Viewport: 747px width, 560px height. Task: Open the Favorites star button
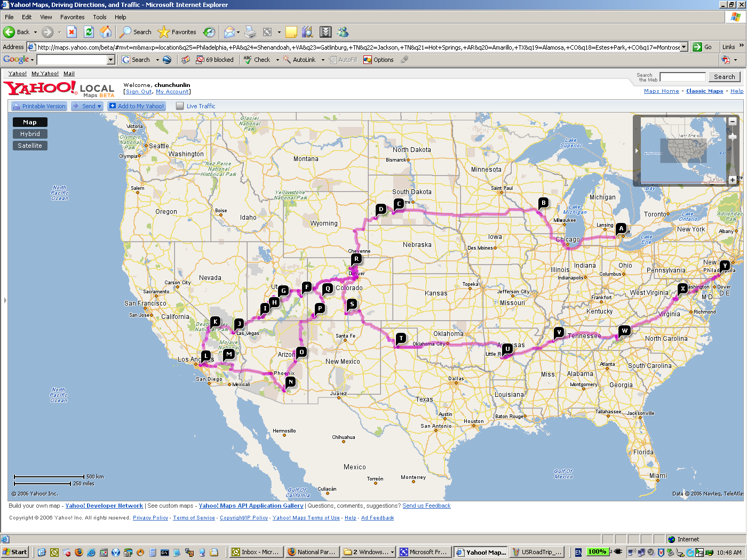point(177,32)
